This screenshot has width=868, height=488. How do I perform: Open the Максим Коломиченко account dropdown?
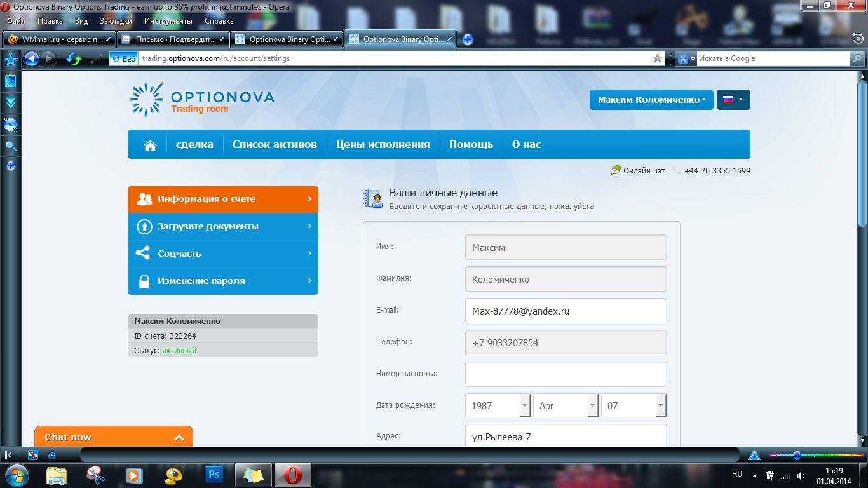click(x=651, y=100)
